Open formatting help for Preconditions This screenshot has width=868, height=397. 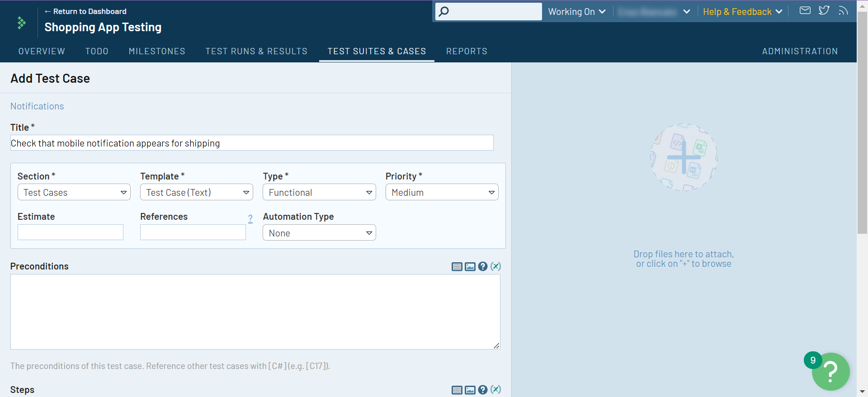483,267
